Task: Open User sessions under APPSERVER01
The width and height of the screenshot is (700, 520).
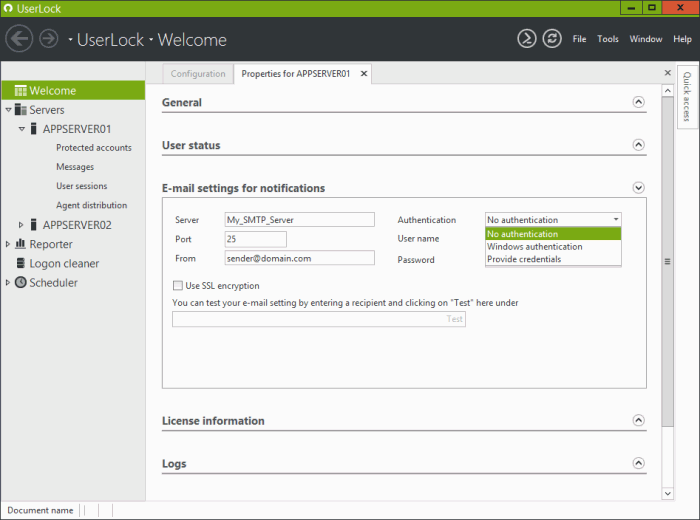Action: [x=82, y=186]
